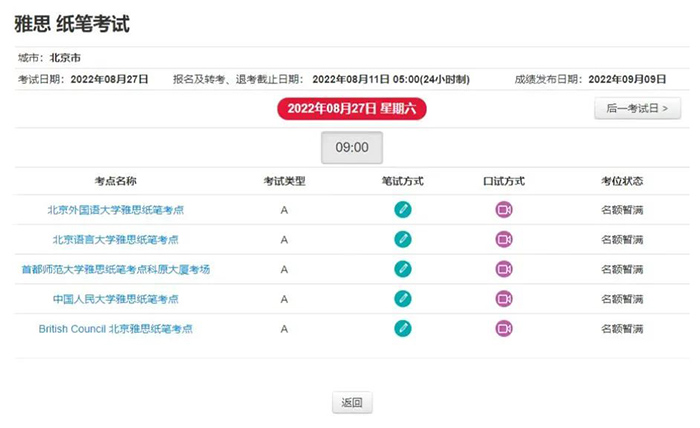The image size is (700, 428).
Task: Click 名额暂满 status for 北京外国语大学 row
Action: pos(621,210)
